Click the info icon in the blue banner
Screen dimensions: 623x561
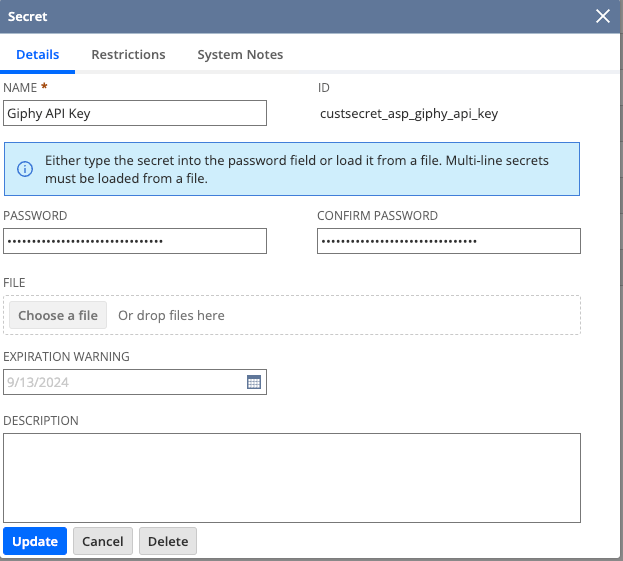pos(25,169)
